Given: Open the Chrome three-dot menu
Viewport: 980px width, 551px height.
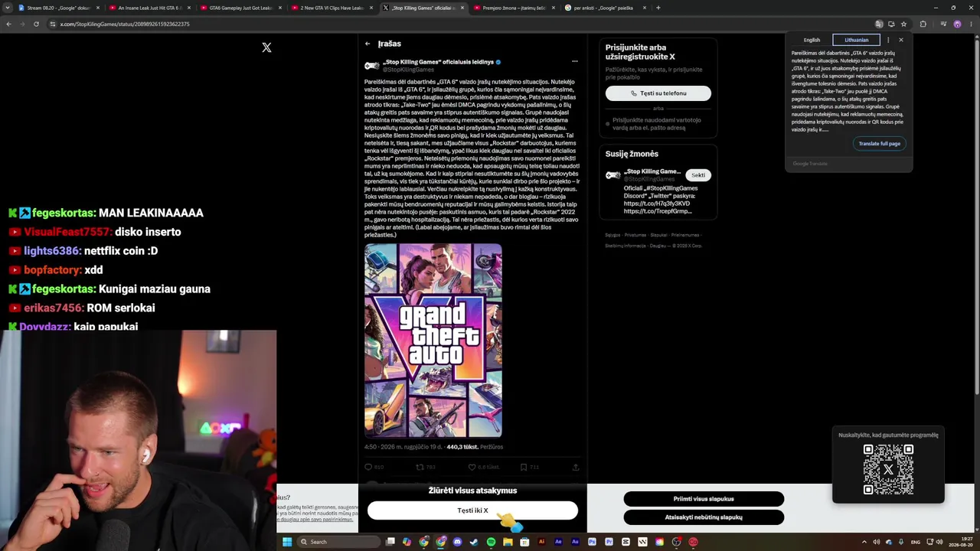Looking at the screenshot, I should [x=971, y=24].
